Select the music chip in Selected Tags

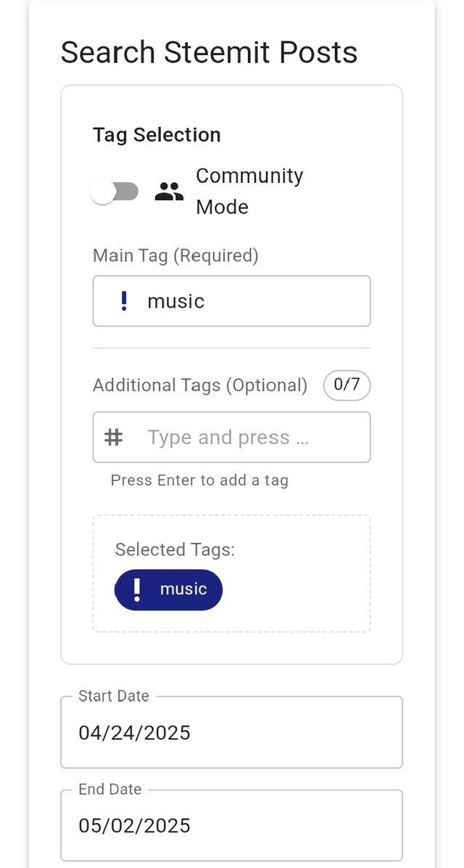pos(169,589)
